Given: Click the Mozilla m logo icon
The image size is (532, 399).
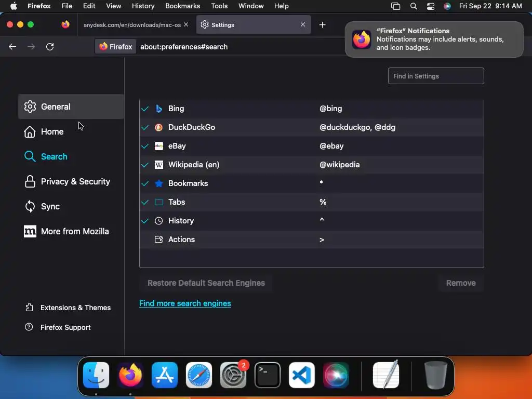Looking at the screenshot, I should click(30, 231).
